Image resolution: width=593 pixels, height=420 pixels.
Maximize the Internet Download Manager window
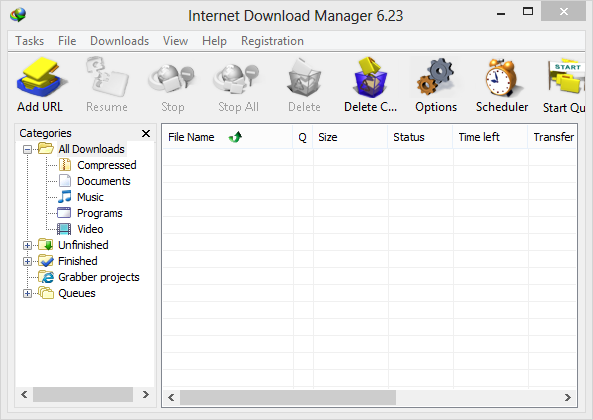pos(528,12)
